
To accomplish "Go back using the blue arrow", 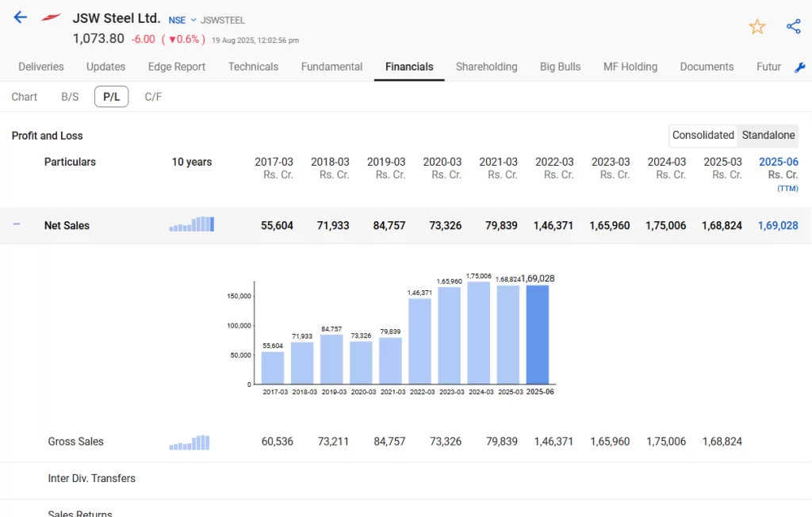I will 20,17.
